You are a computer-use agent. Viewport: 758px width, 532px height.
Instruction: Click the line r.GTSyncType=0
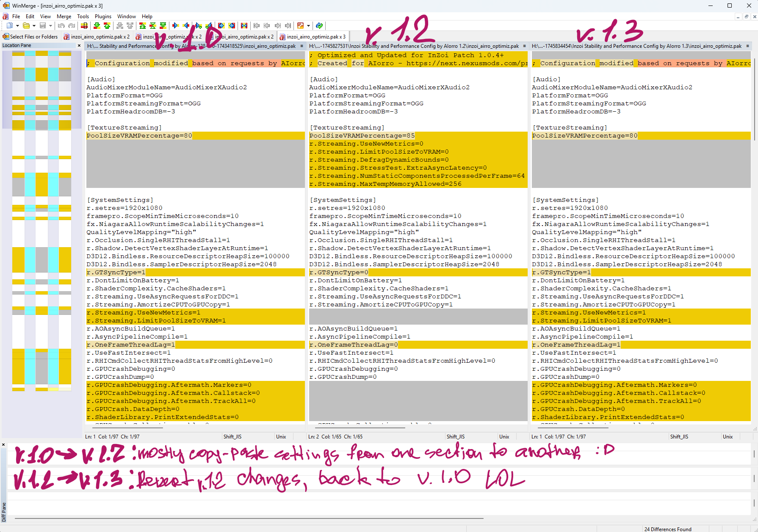339,273
